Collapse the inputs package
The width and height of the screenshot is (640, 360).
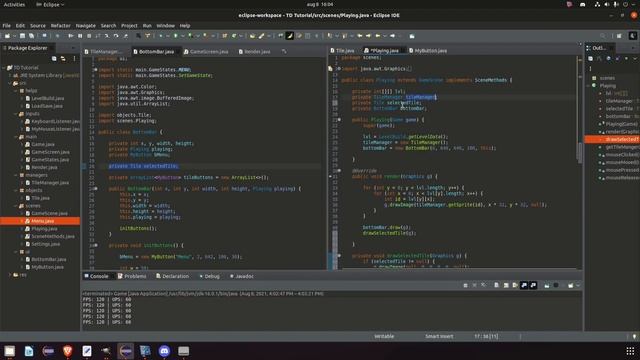tap(16, 114)
